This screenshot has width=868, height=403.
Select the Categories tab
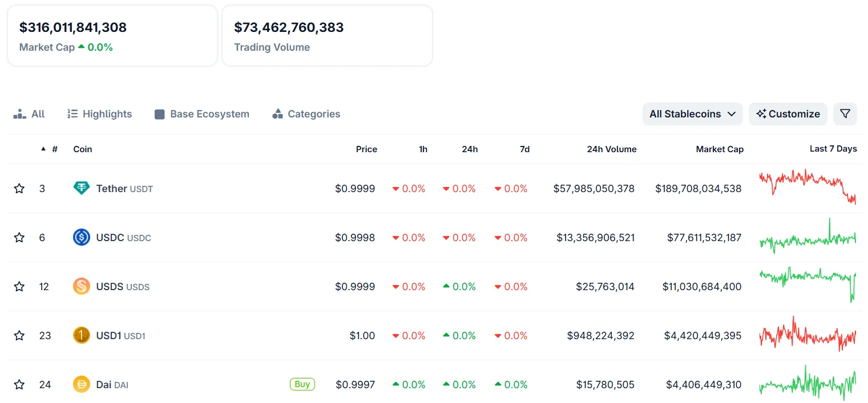[x=306, y=114]
